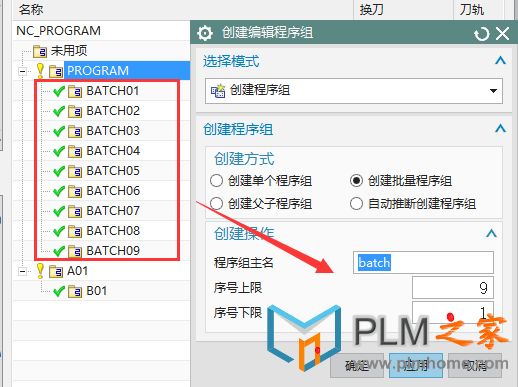Select the BATCH06 program group label
518x387 pixels.
tap(113, 191)
